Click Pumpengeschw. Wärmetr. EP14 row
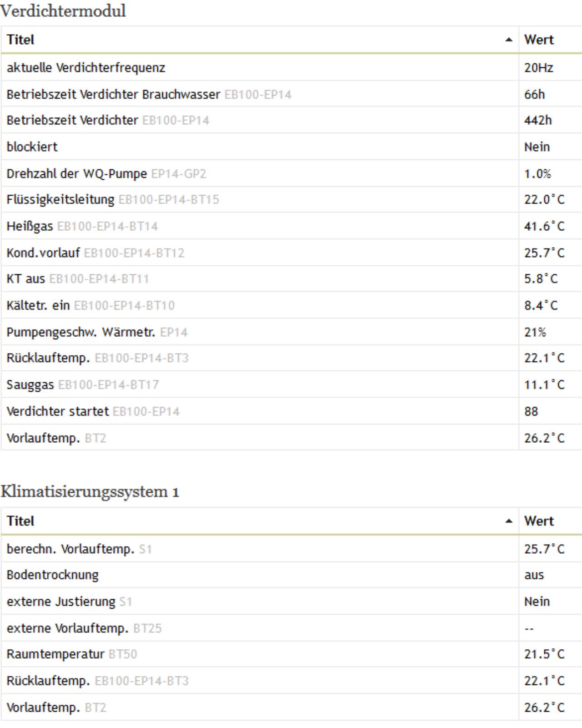Viewport: 582px width, 728px height. (291, 332)
